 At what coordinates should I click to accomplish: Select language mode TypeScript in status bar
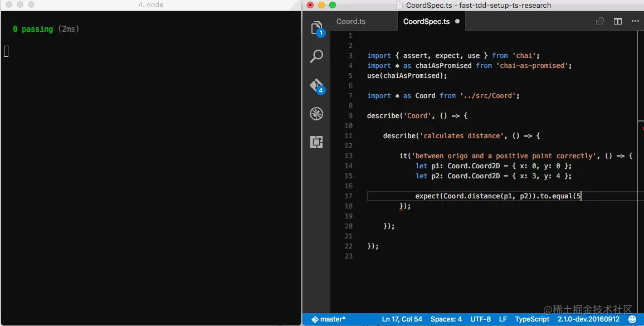(532, 319)
